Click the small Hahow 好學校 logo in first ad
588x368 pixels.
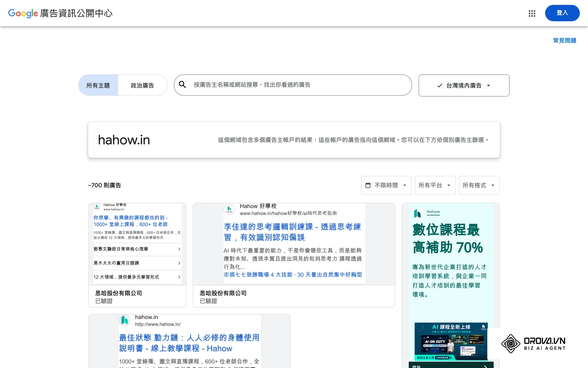tap(97, 207)
